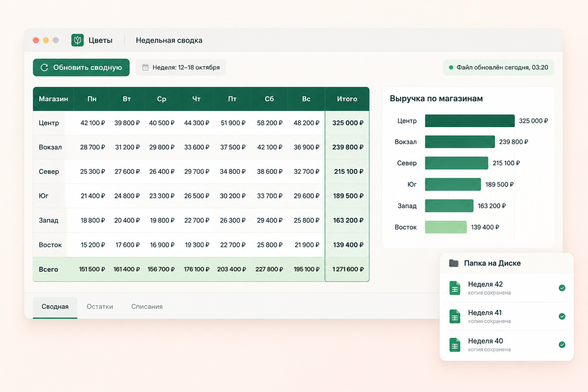
Task: Open the Неделя: 12–18 октября week picker
Action: point(181,67)
